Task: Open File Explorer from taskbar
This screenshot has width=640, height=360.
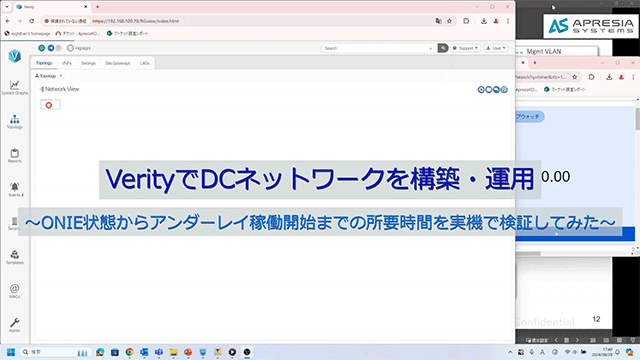Action: tap(173, 352)
